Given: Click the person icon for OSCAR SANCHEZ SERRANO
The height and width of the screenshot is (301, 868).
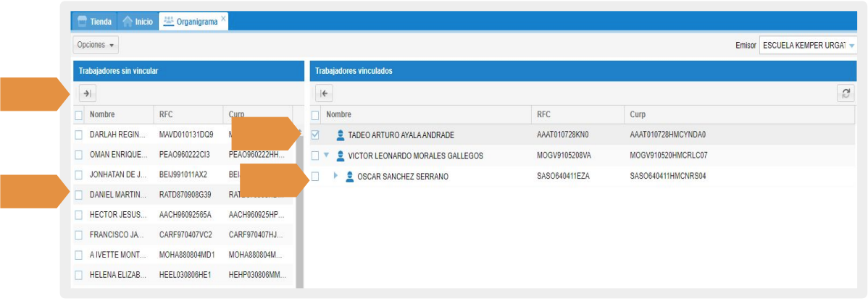Looking at the screenshot, I should coord(350,177).
